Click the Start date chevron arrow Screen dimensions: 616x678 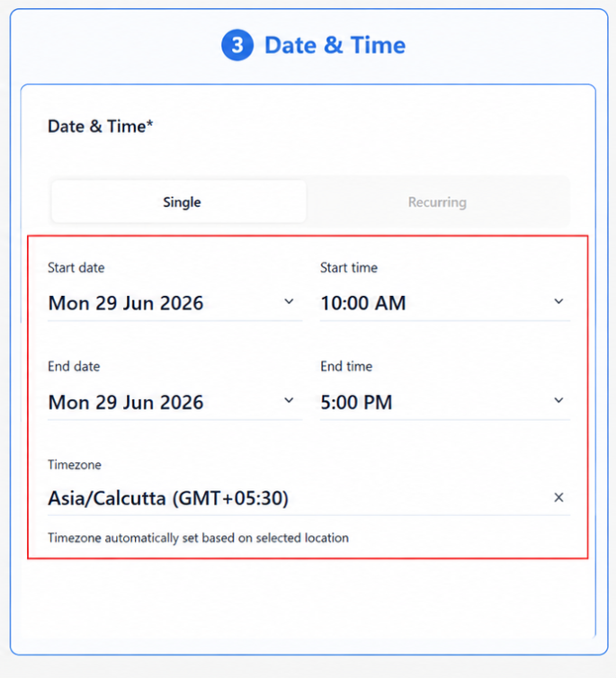coord(289,301)
